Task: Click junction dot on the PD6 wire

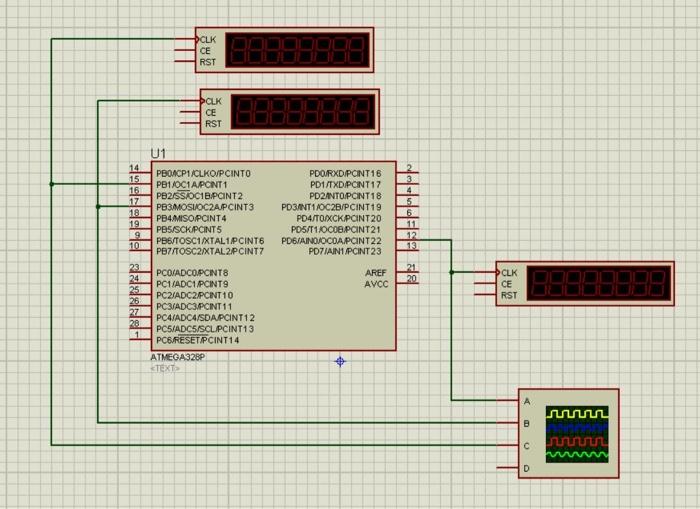Action: pyautogui.click(x=452, y=272)
